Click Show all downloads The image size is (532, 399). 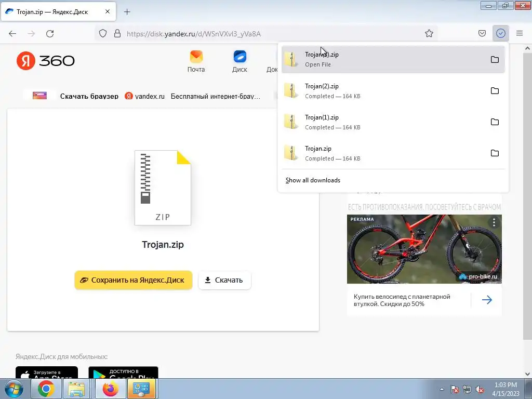[x=313, y=180]
